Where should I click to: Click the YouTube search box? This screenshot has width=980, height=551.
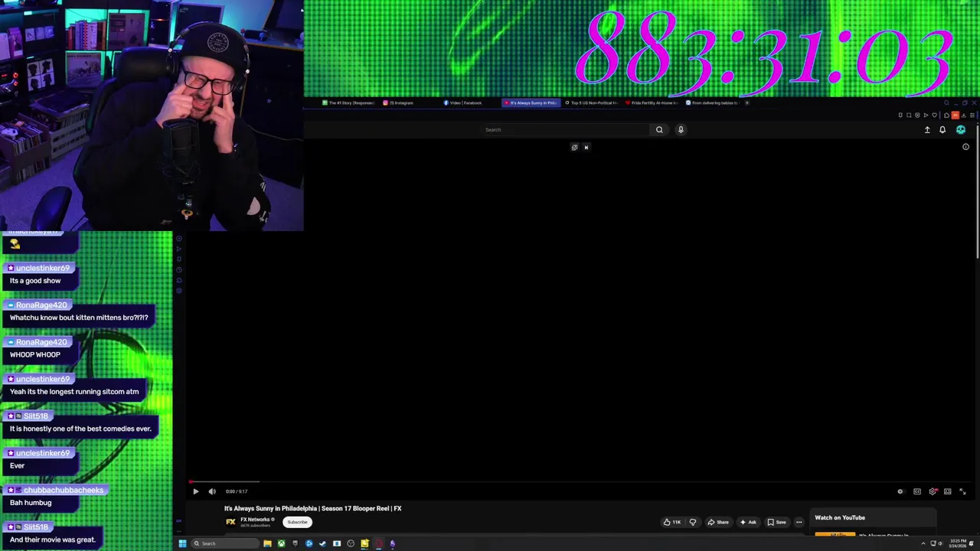[565, 129]
